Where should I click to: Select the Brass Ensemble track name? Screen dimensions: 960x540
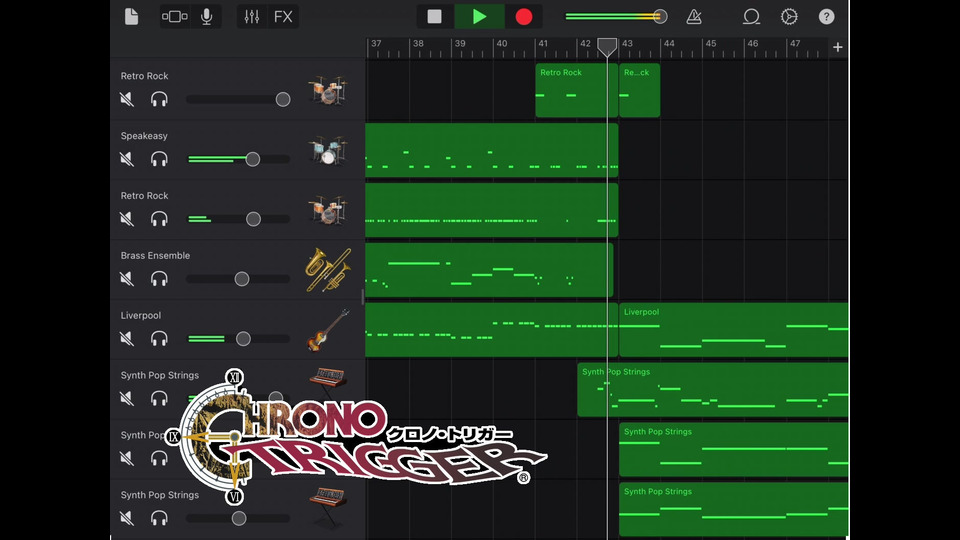click(x=156, y=255)
